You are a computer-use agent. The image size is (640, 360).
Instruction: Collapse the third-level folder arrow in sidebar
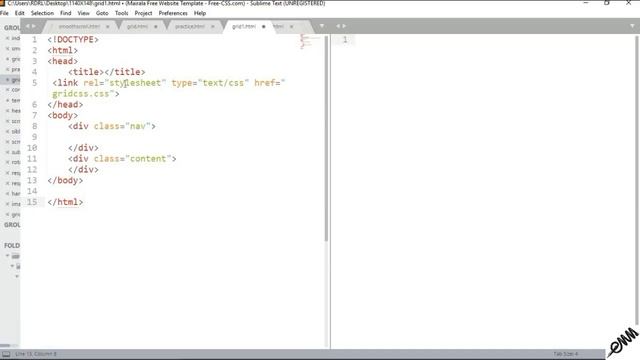point(17,276)
